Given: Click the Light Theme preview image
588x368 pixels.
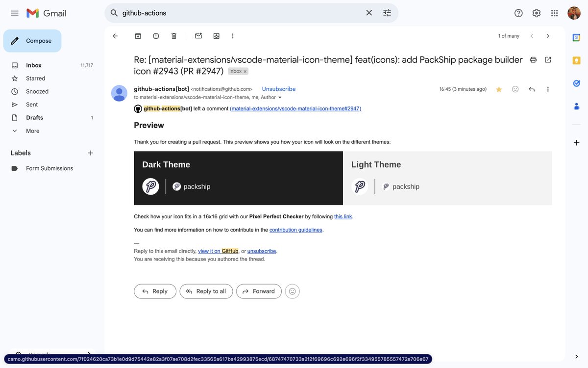Looking at the screenshot, I should point(447,178).
